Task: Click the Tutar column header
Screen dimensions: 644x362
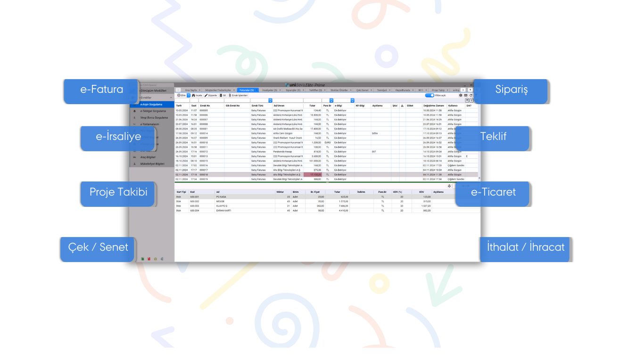Action: (x=312, y=106)
